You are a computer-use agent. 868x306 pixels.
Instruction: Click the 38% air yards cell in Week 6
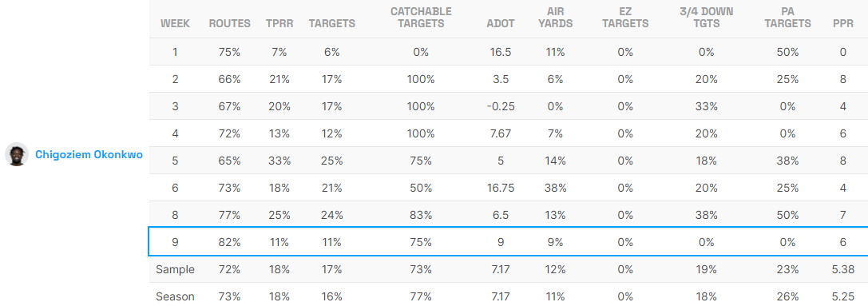click(554, 188)
